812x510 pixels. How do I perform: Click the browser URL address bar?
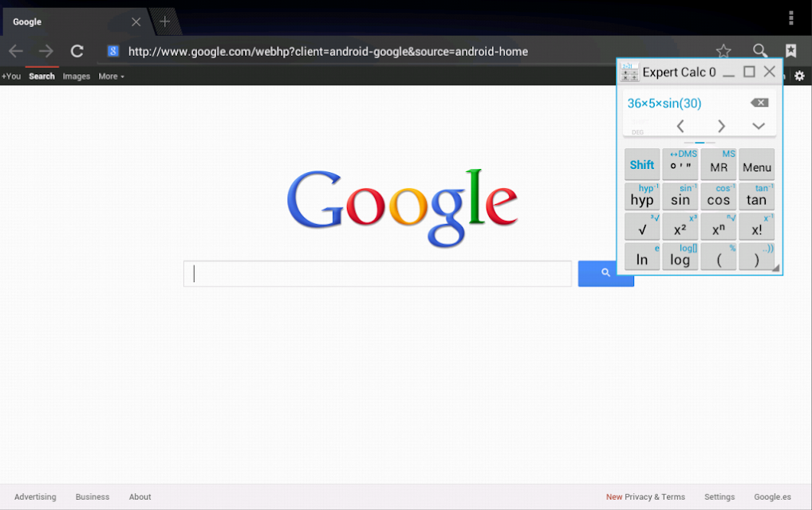pyautogui.click(x=328, y=51)
